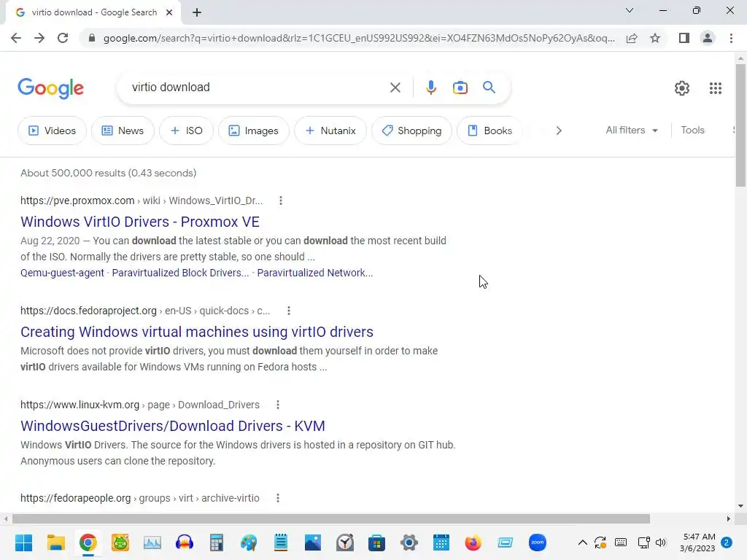Open options for fedorapeople.org result
The height and width of the screenshot is (560, 747).
[278, 498]
